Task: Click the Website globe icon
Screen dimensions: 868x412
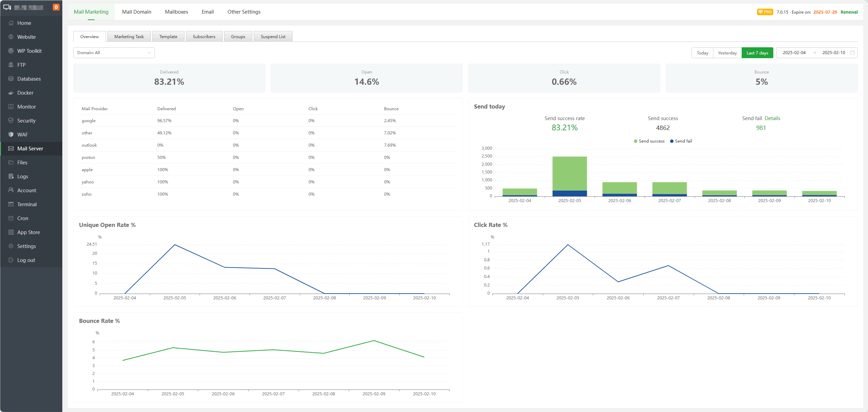Action: [x=11, y=37]
